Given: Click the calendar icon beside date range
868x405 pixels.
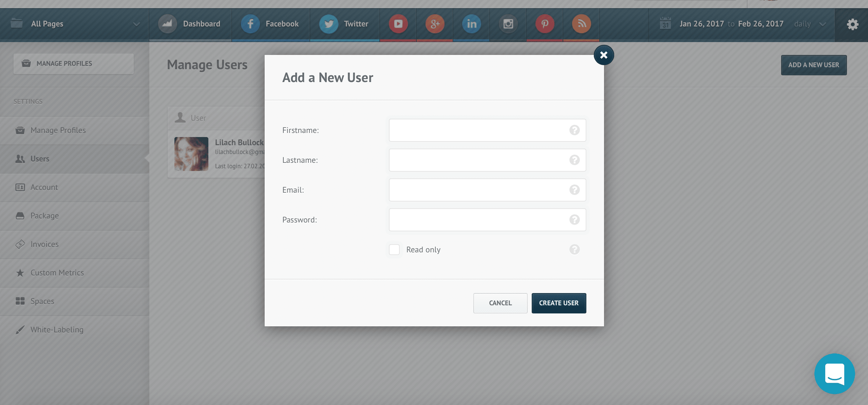Looking at the screenshot, I should point(665,23).
